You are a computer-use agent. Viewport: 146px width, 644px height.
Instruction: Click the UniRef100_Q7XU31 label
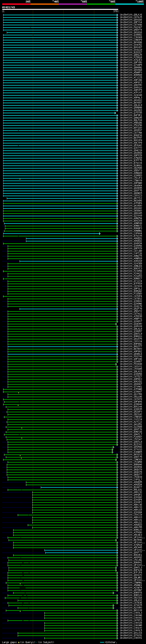131,635
